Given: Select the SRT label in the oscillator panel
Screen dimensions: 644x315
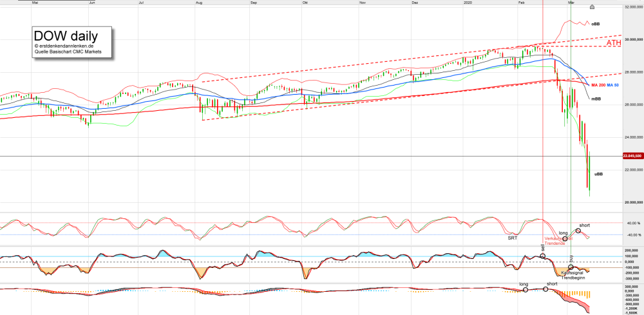Looking at the screenshot, I should point(512,238).
